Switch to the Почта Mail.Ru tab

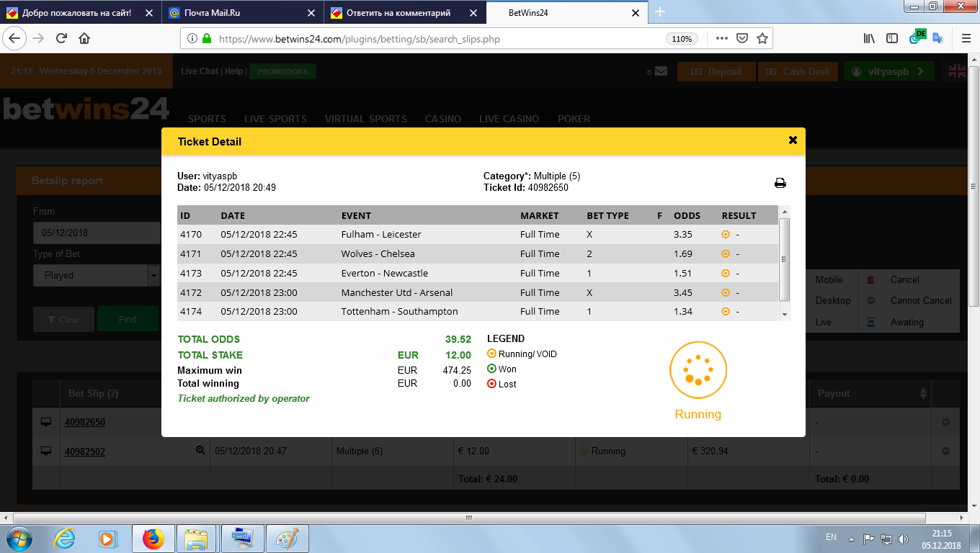tap(242, 12)
